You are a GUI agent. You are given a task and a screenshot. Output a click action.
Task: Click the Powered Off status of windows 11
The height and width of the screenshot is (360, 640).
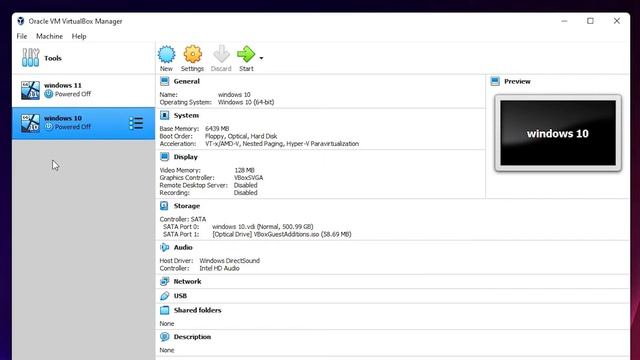(x=73, y=94)
